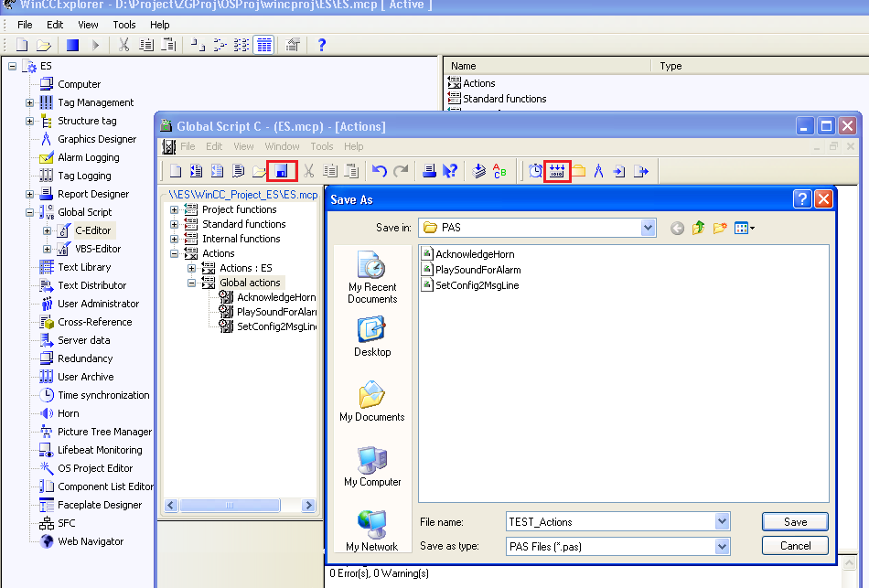
Task: Click Print icon in Global Script toolbar
Action: pos(428,171)
